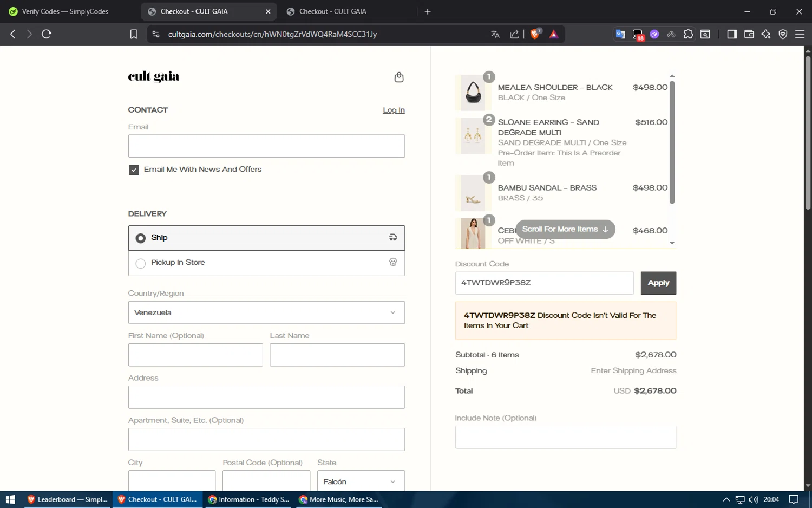The height and width of the screenshot is (508, 812).
Task: Click the Cult Gaia logo
Action: pos(154,77)
